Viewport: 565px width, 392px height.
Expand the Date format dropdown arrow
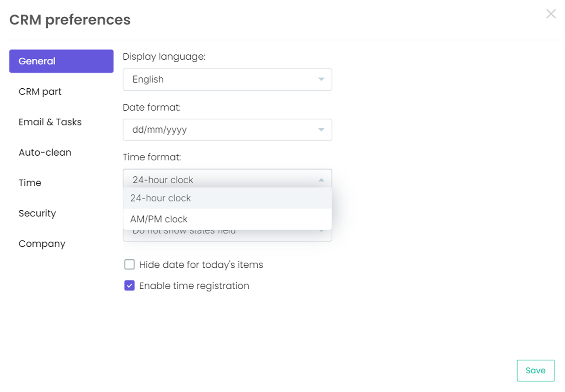coord(321,130)
